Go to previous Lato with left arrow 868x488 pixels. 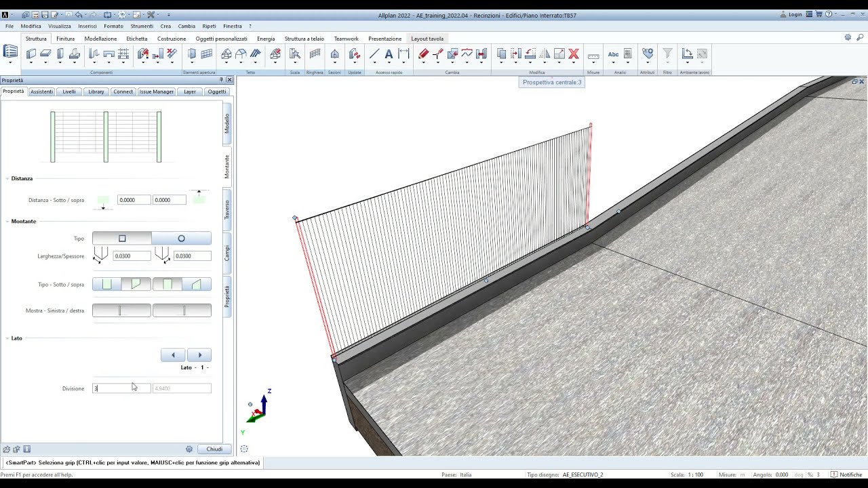coord(173,355)
